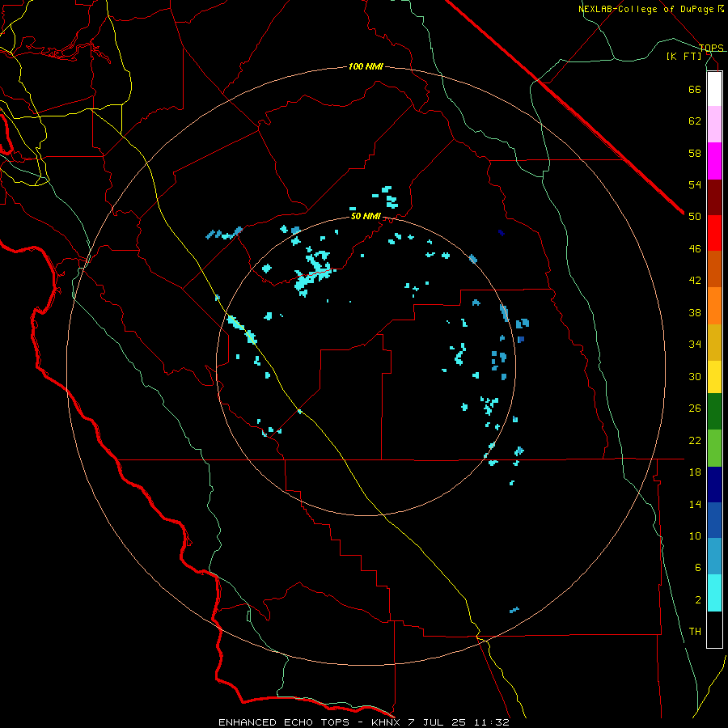Click the '[K FT]' units label

click(x=684, y=57)
